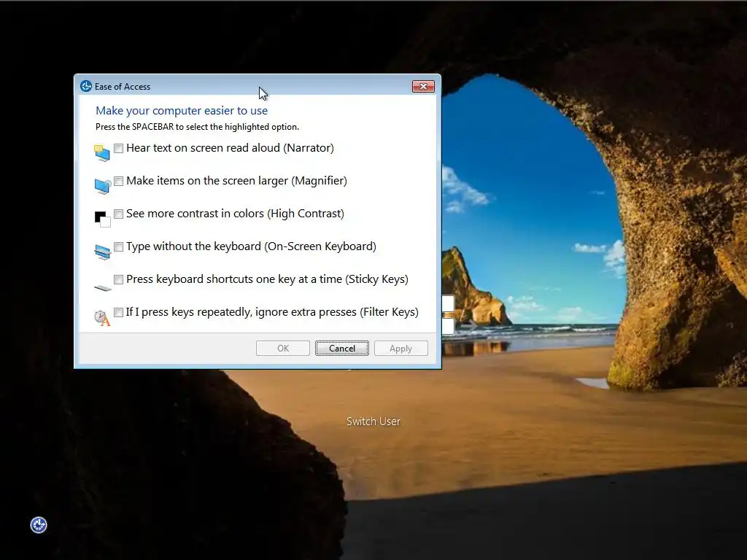Click the OK button

pyautogui.click(x=283, y=348)
